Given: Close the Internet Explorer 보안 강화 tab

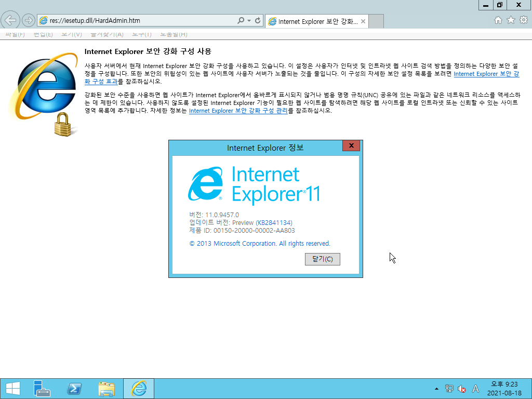Looking at the screenshot, I should point(363,21).
